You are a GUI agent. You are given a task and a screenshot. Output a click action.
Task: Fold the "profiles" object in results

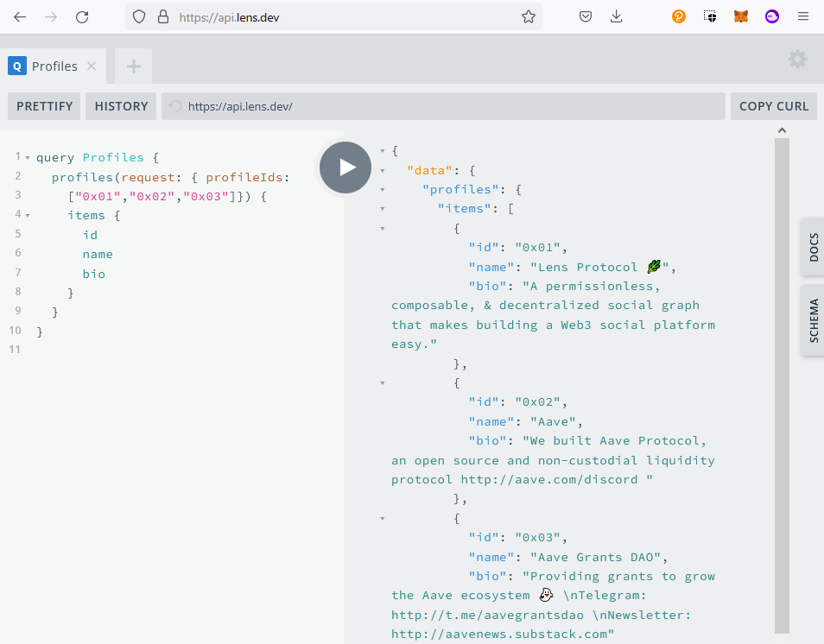[383, 190]
